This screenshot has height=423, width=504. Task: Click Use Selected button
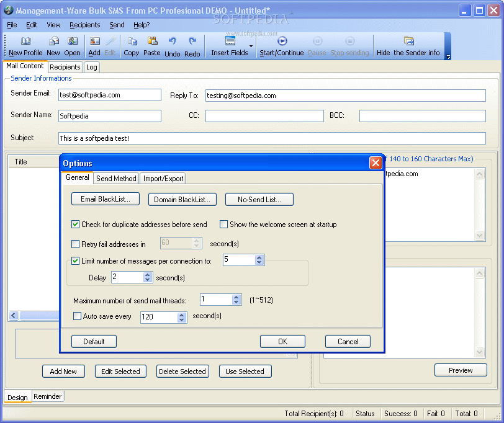(245, 372)
